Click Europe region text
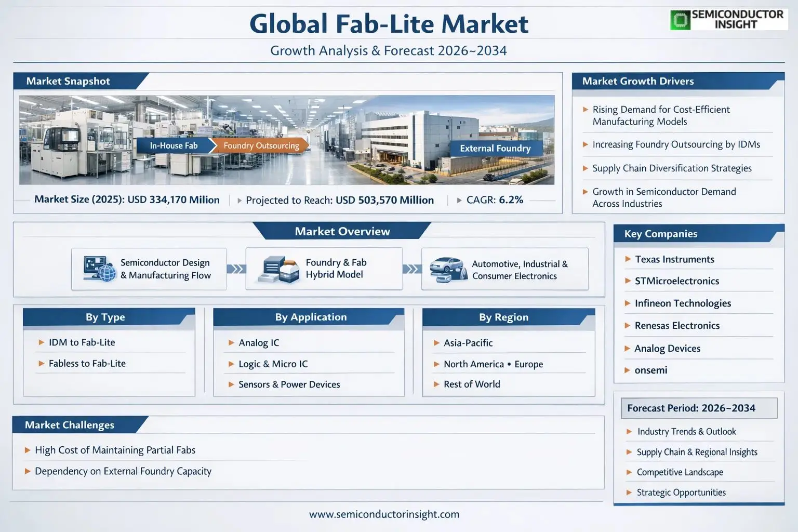The height and width of the screenshot is (532, 798). coord(528,364)
